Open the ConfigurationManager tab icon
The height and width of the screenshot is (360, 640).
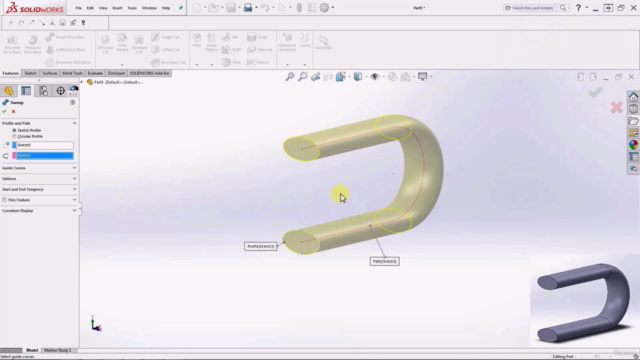click(43, 91)
